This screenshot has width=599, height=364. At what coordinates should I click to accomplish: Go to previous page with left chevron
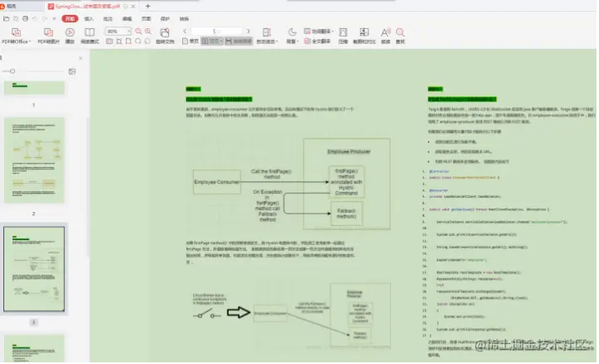point(185,32)
